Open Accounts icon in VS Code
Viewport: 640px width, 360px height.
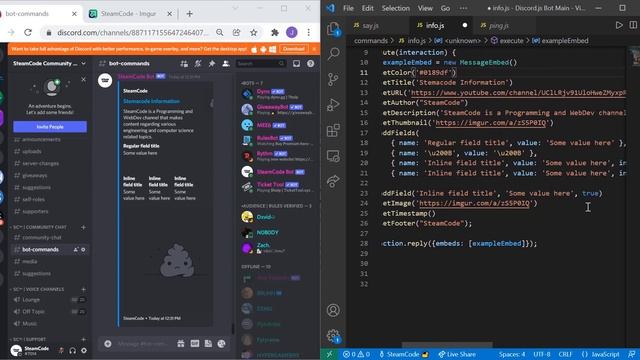point(333,310)
